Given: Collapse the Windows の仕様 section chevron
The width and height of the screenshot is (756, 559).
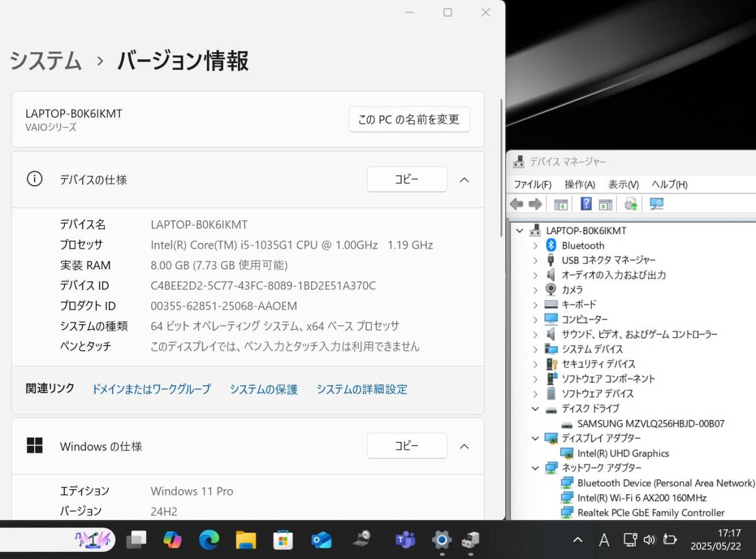Looking at the screenshot, I should 464,446.
